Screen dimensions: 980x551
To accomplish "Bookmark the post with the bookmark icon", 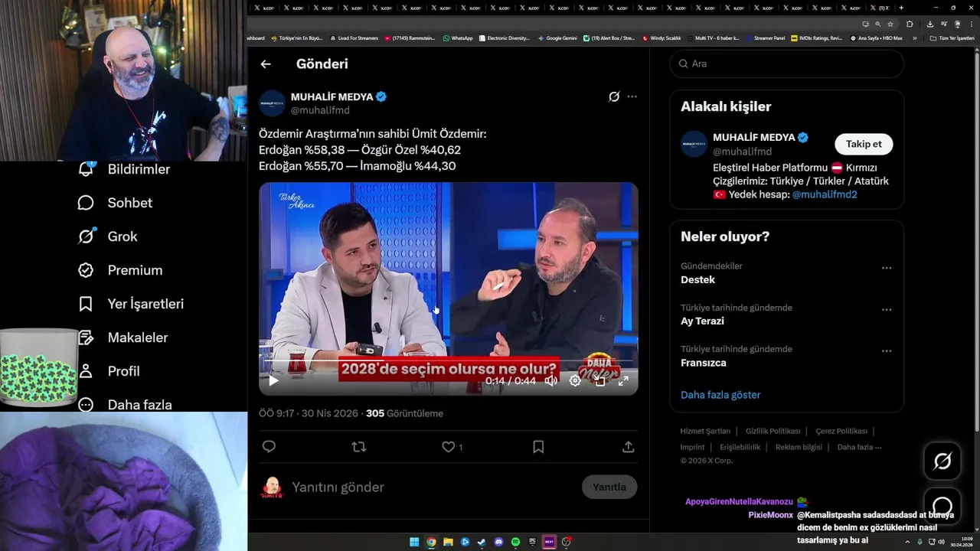I will pyautogui.click(x=538, y=447).
